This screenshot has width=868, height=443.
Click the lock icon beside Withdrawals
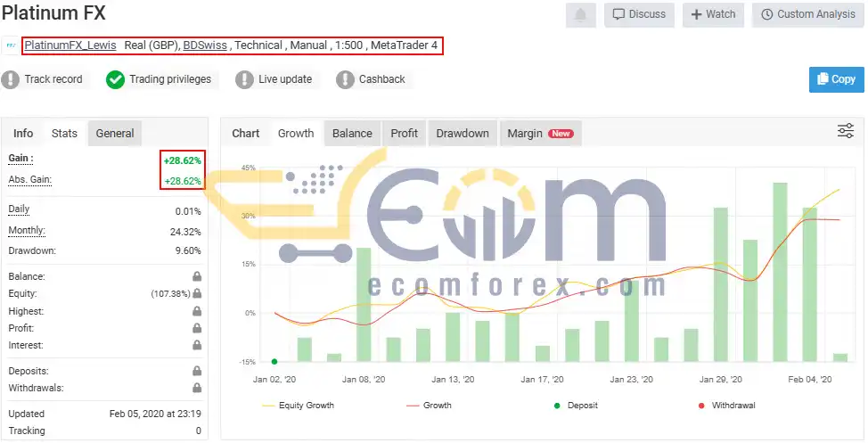(197, 388)
